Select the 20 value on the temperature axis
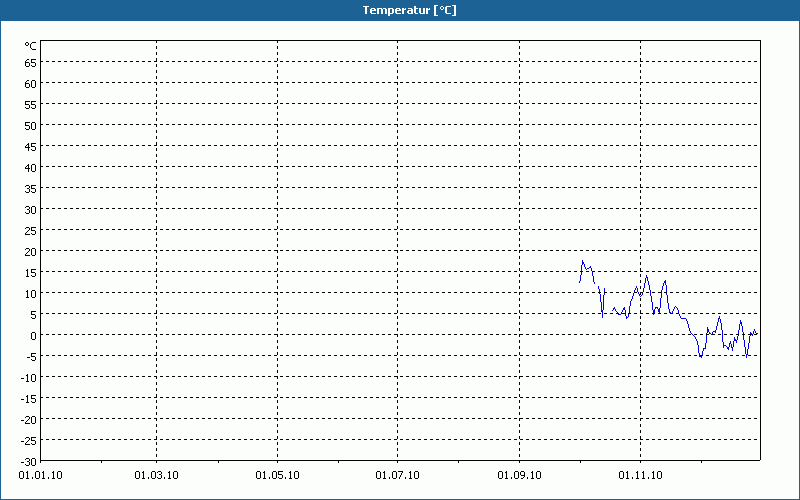This screenshot has height=500, width=800. coord(31,252)
